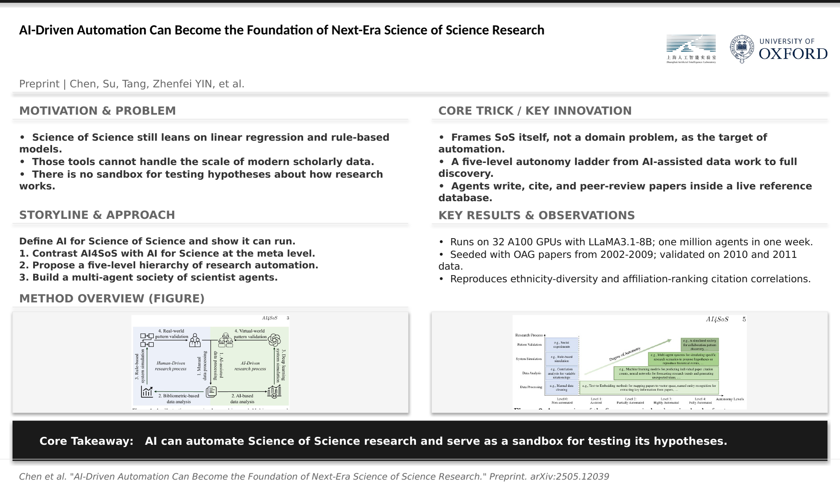Image resolution: width=840 pixels, height=504 pixels.
Task: Select the 'KEY RESULTS & OBSERVATIONS' heading
Action: 537,215
